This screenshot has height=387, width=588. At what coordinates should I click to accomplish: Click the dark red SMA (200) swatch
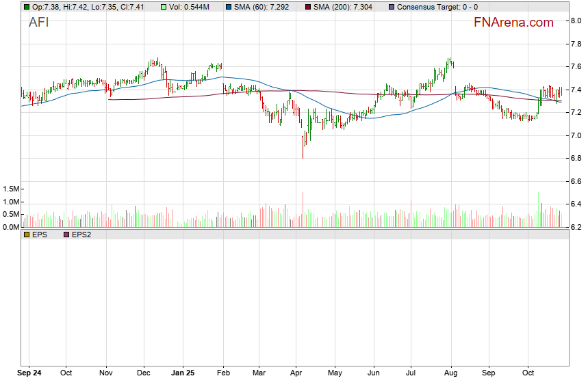[307, 7]
